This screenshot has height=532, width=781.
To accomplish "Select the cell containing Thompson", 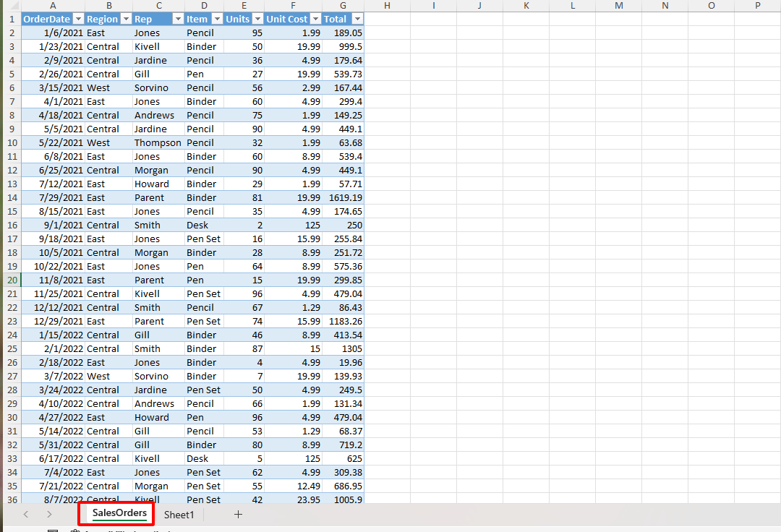I will click(159, 143).
